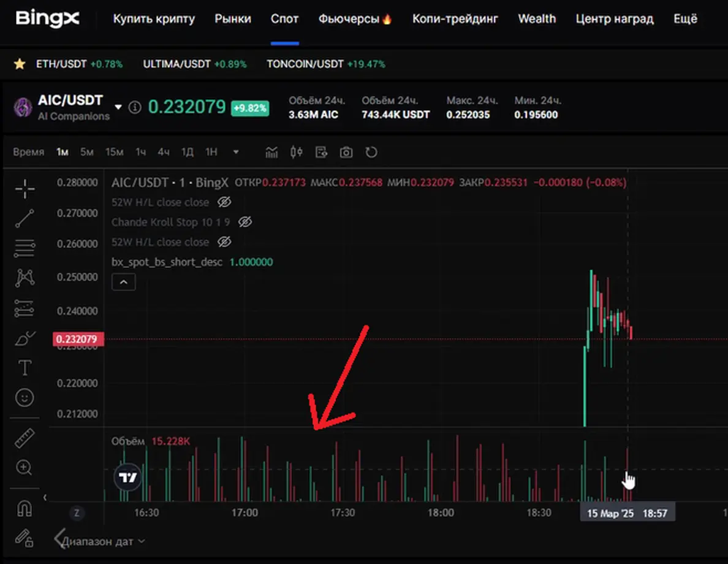
Task: Switch chart to 15м timeframe
Action: pyautogui.click(x=114, y=152)
